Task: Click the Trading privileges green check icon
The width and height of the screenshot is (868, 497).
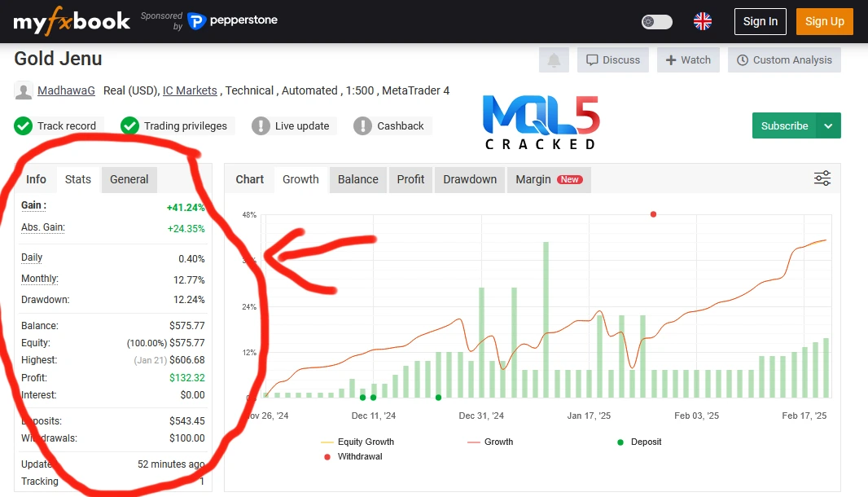Action: [129, 125]
